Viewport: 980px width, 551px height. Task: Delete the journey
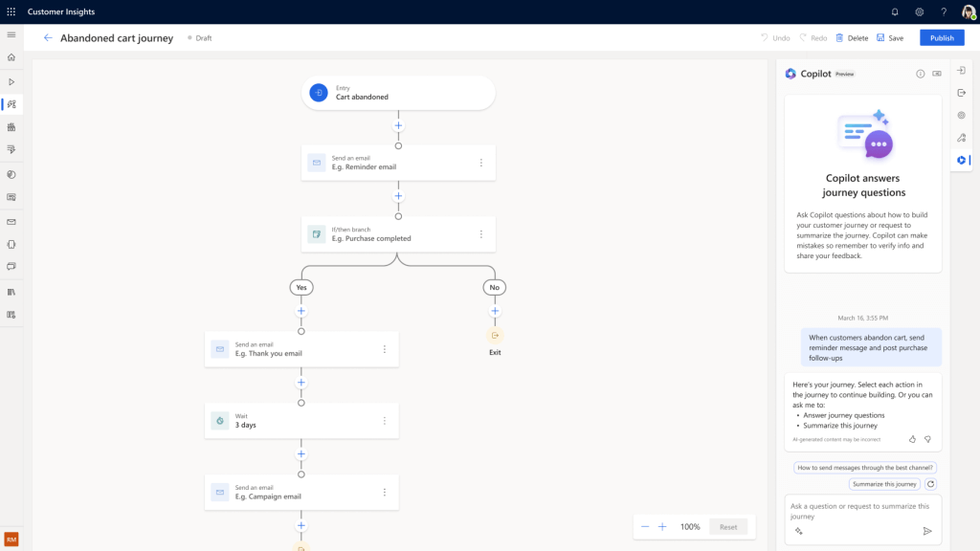click(852, 38)
